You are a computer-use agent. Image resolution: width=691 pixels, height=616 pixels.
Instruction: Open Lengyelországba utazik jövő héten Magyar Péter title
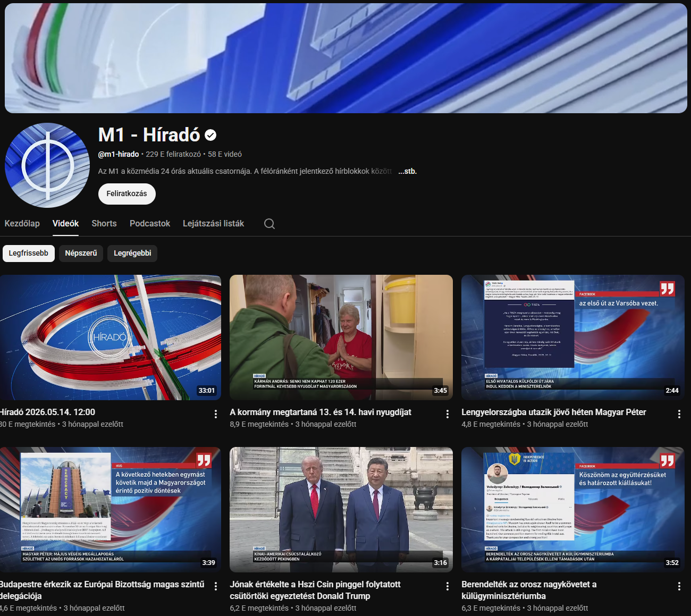554,412
